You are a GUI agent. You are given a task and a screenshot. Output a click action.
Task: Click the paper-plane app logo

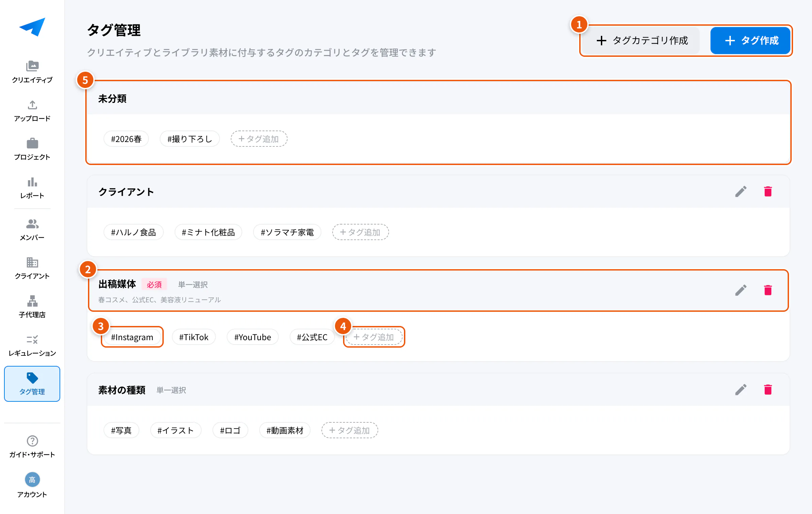(32, 27)
